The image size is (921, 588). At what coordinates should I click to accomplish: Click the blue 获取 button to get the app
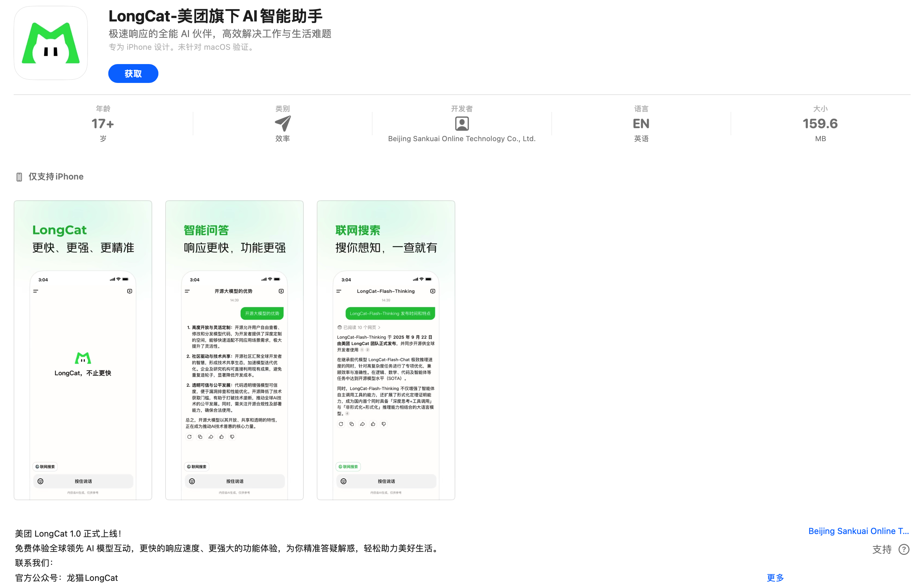point(133,73)
